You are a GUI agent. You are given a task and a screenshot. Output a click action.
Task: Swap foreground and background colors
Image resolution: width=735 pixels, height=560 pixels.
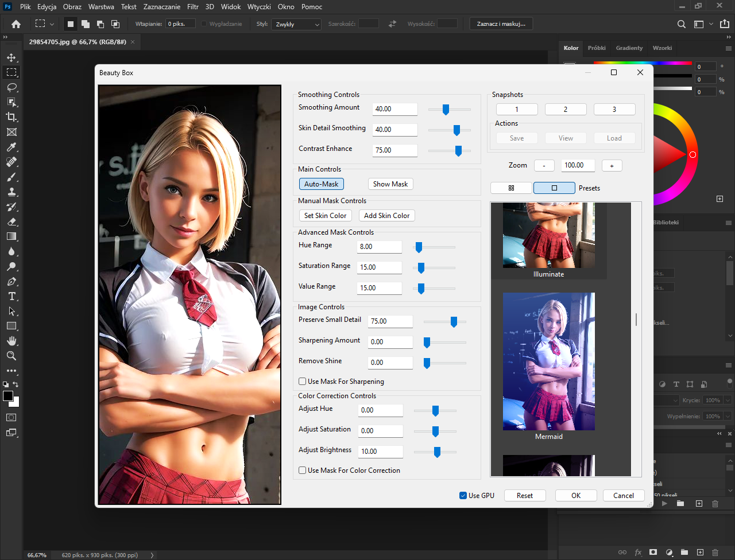pos(16,384)
